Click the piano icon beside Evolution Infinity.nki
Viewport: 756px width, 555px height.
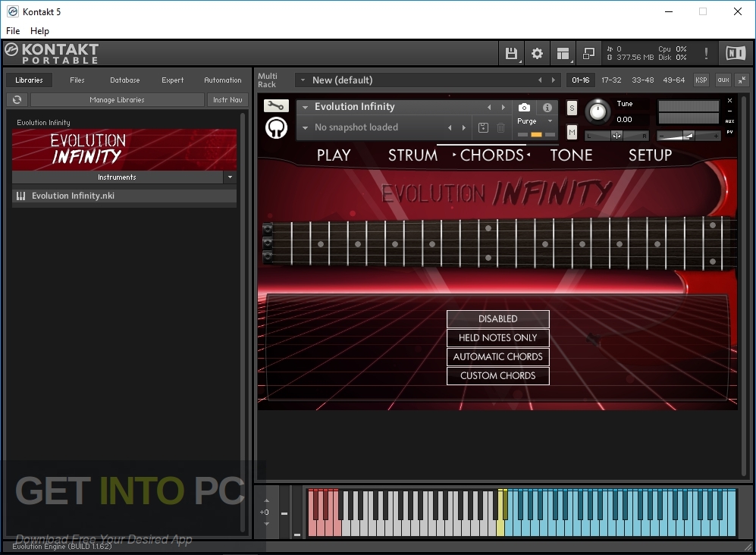point(20,196)
